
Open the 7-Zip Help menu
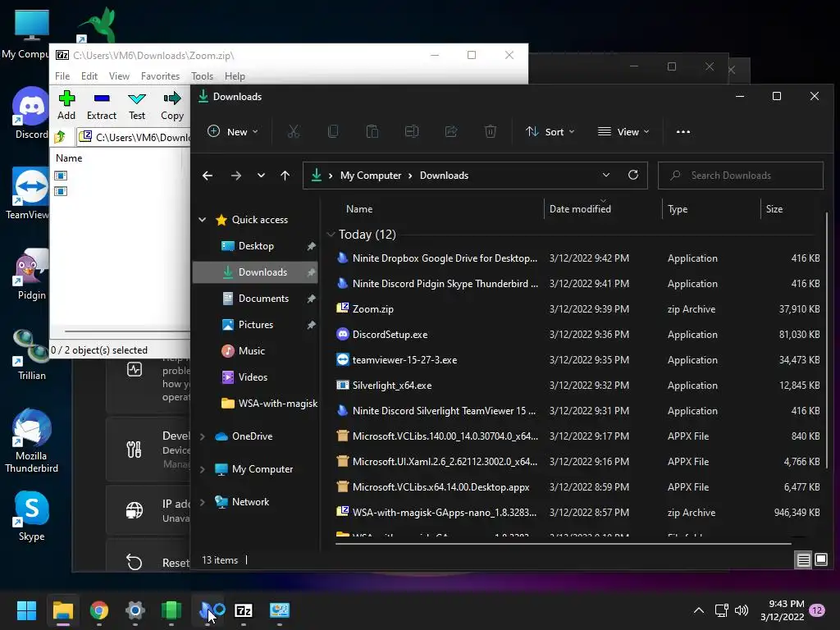[x=235, y=76]
